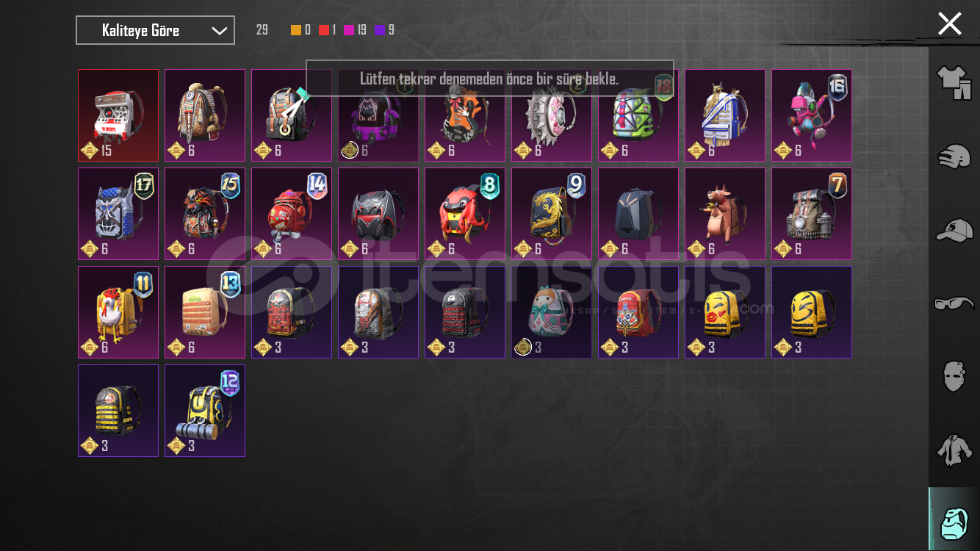The height and width of the screenshot is (551, 980).
Task: Select the highlighted backpack category icon
Action: pos(954,520)
